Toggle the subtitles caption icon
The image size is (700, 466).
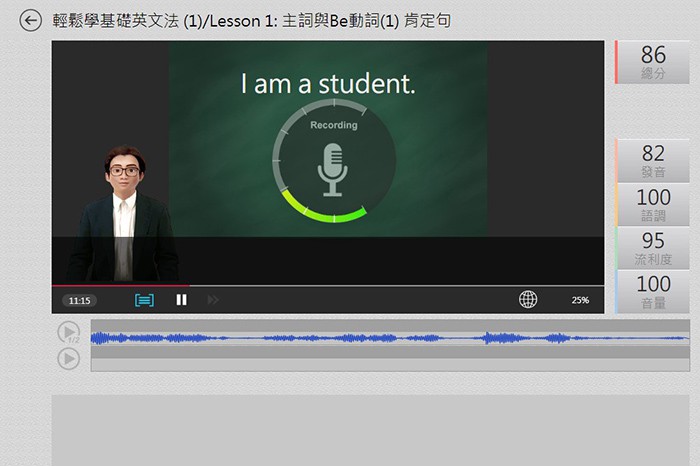point(144,299)
